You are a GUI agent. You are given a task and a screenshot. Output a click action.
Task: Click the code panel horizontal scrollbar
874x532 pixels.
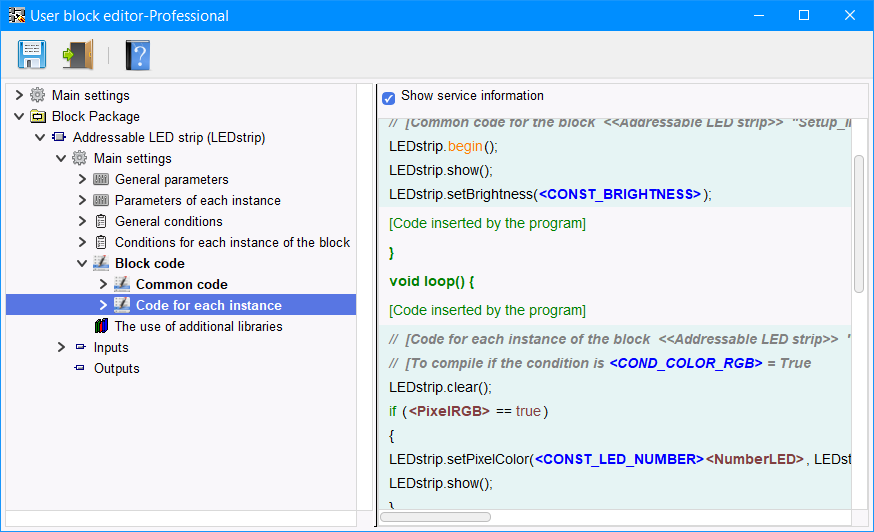click(x=435, y=517)
